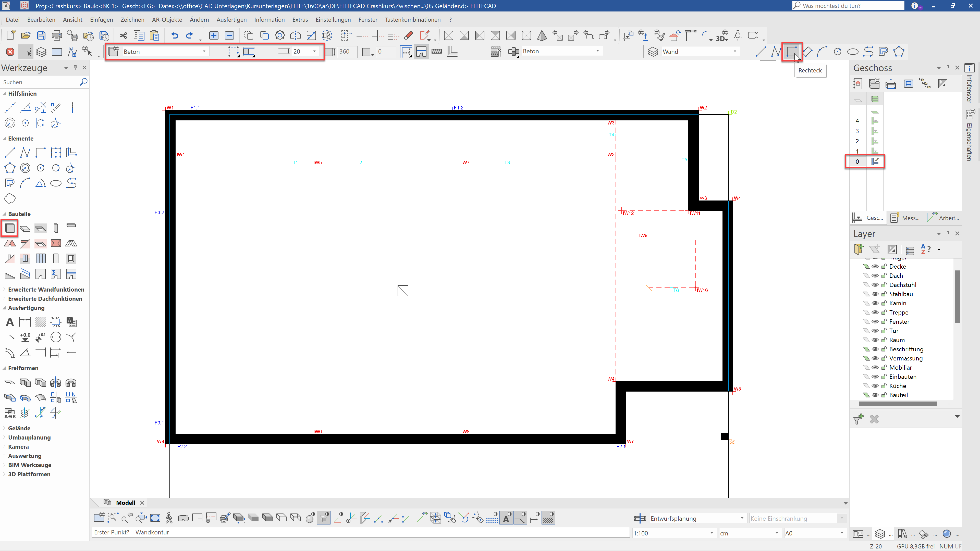Screen dimensions: 980x551
Task: Open the Ausfertigen menu
Action: coord(231,19)
